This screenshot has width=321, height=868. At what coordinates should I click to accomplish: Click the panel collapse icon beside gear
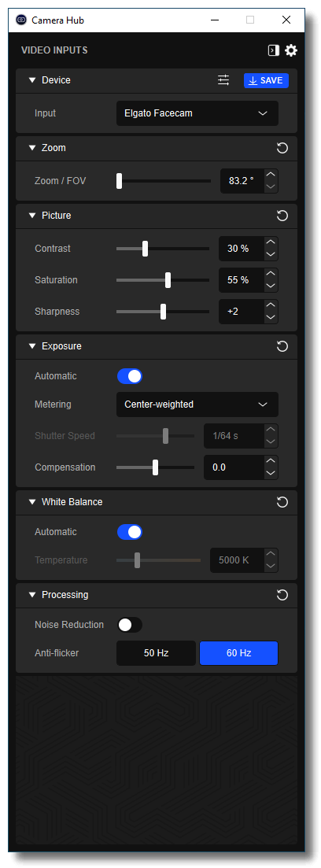coord(274,50)
